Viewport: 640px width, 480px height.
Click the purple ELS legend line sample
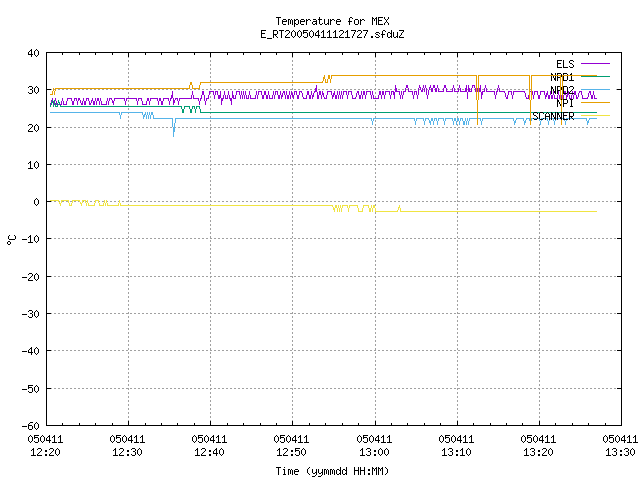[x=595, y=64]
